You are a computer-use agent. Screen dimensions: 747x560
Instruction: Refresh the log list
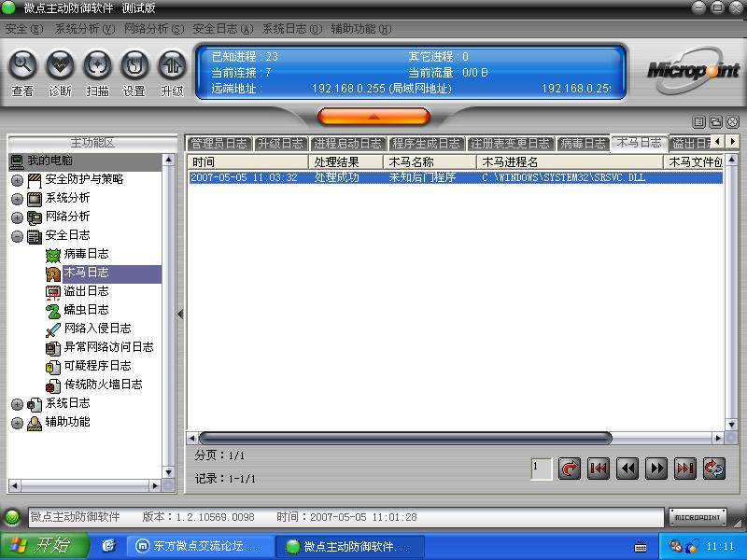point(714,469)
